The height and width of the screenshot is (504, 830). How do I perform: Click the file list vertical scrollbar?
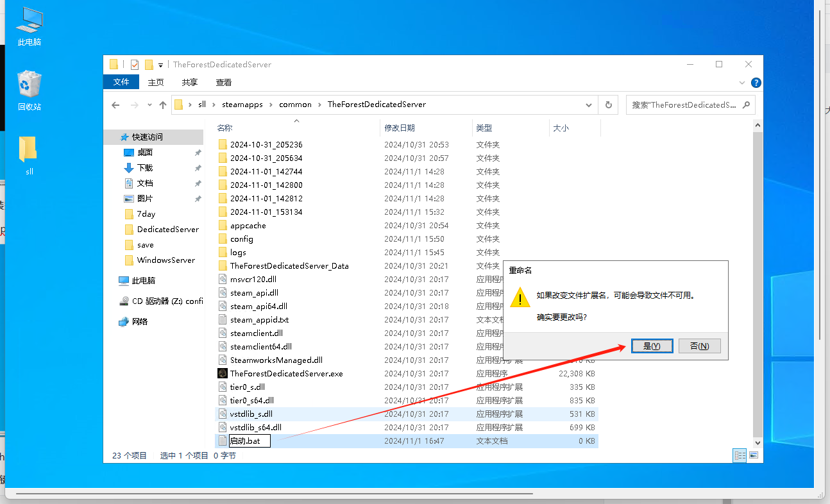tap(758, 282)
